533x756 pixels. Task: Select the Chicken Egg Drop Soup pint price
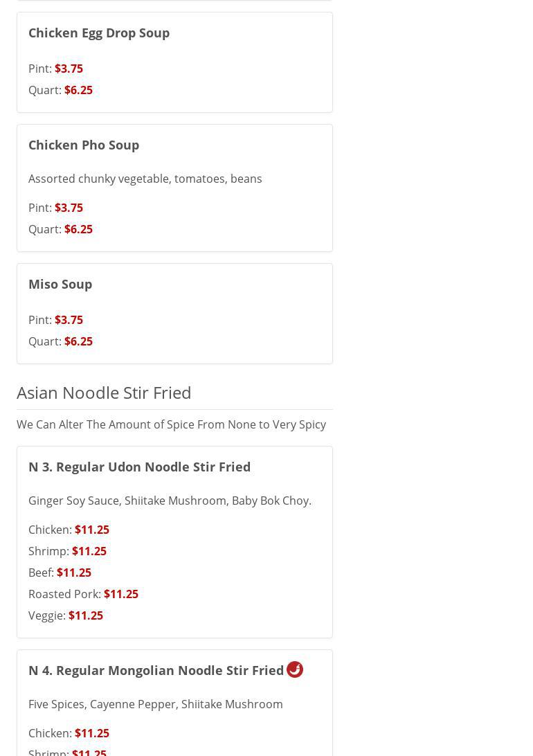tap(69, 69)
